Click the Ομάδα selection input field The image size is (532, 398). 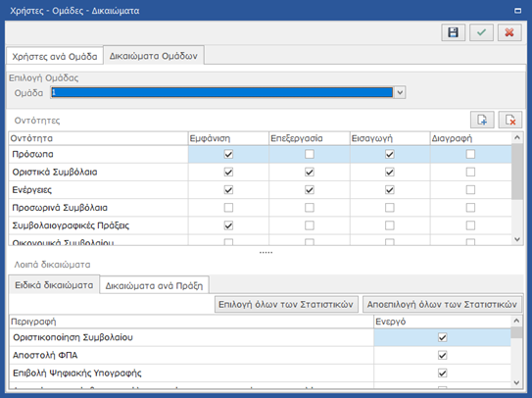click(x=221, y=92)
